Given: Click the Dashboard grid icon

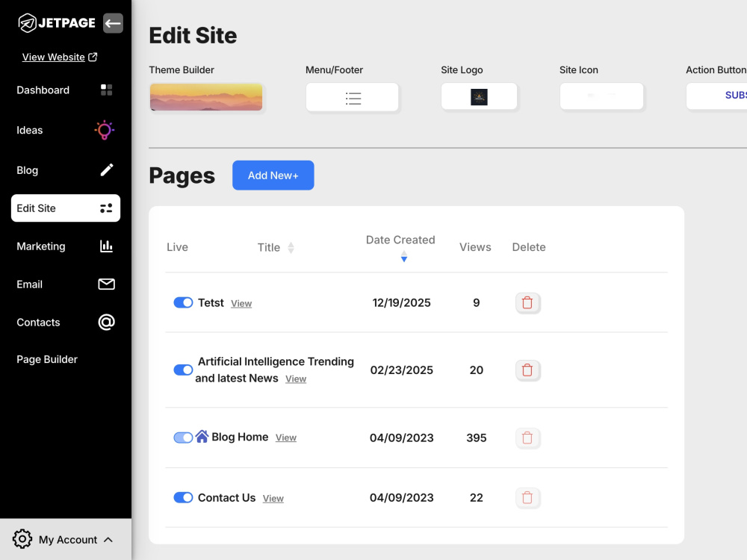Looking at the screenshot, I should 106,90.
